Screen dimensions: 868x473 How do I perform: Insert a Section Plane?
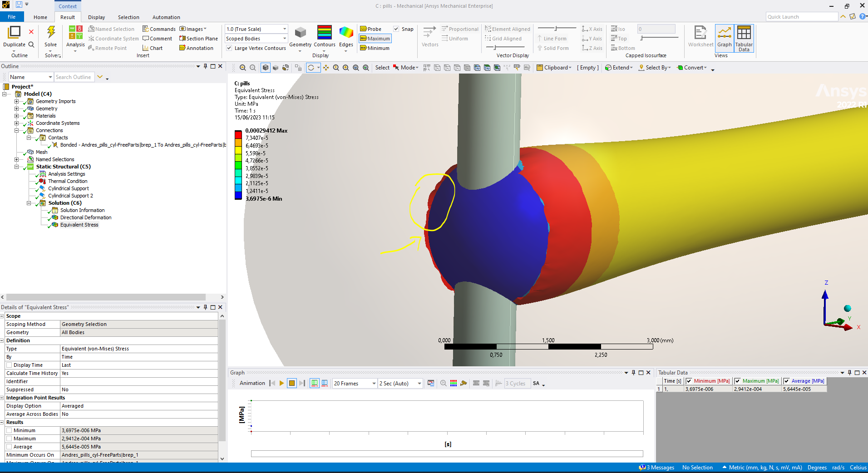click(x=198, y=39)
